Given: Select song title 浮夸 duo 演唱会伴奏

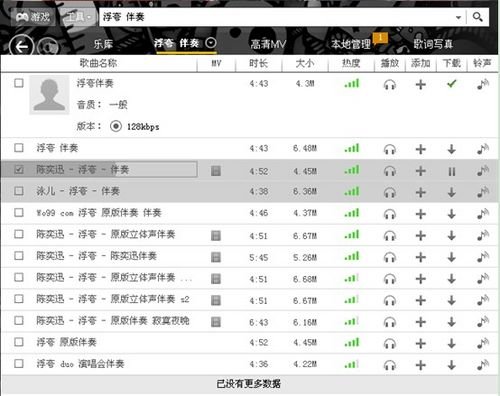Looking at the screenshot, I should tap(80, 364).
